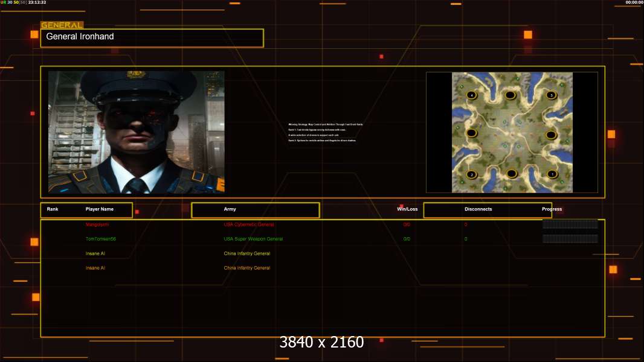Select the Disconnects column header
Viewport: 644px width, 362px height.
pos(478,209)
